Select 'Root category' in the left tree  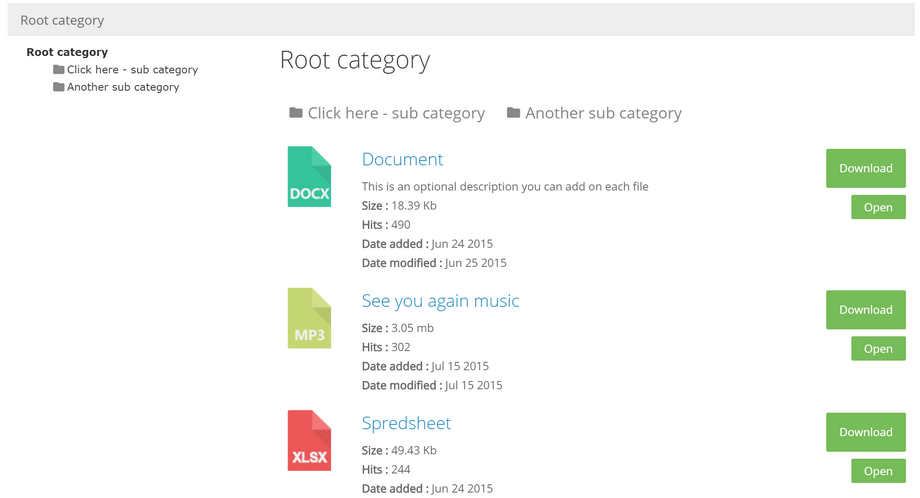coord(67,52)
